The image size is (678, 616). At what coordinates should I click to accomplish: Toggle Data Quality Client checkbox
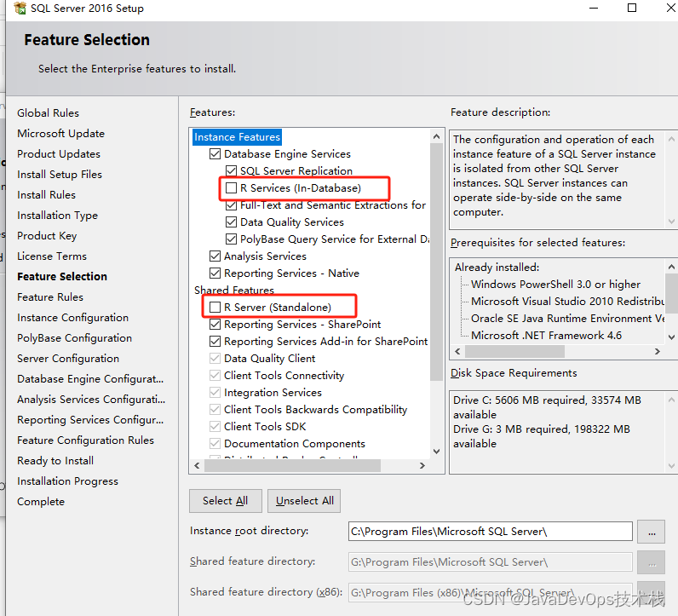pos(215,358)
